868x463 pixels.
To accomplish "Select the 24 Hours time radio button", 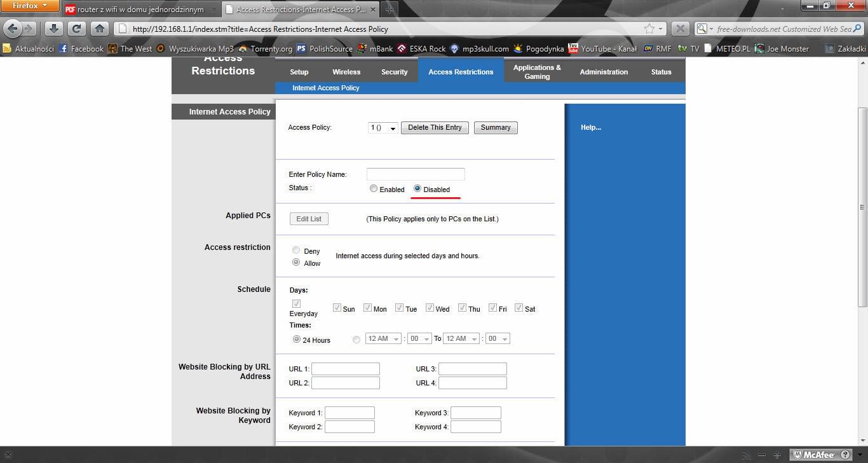I will click(x=296, y=340).
